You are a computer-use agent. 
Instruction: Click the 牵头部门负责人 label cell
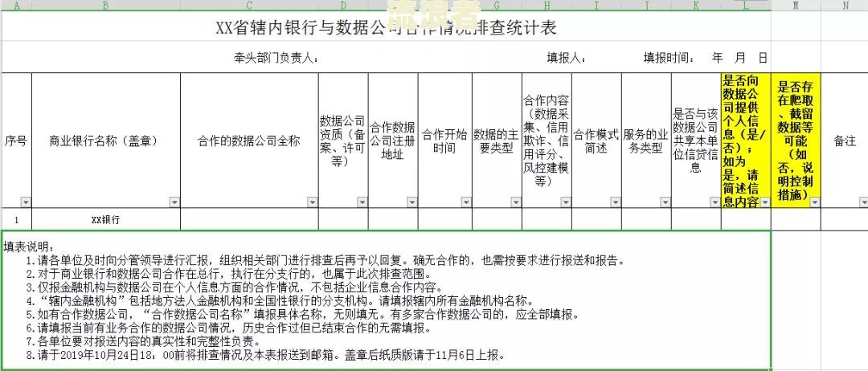tap(276, 58)
